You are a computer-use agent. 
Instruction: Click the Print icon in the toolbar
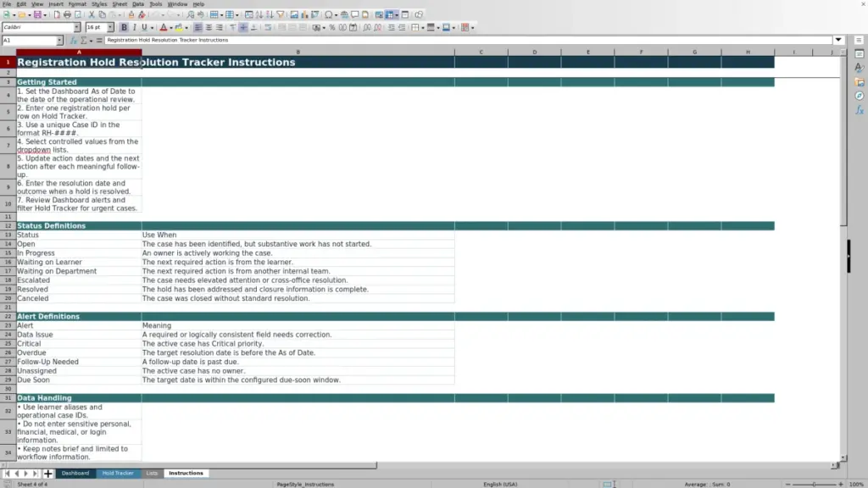pos(67,15)
